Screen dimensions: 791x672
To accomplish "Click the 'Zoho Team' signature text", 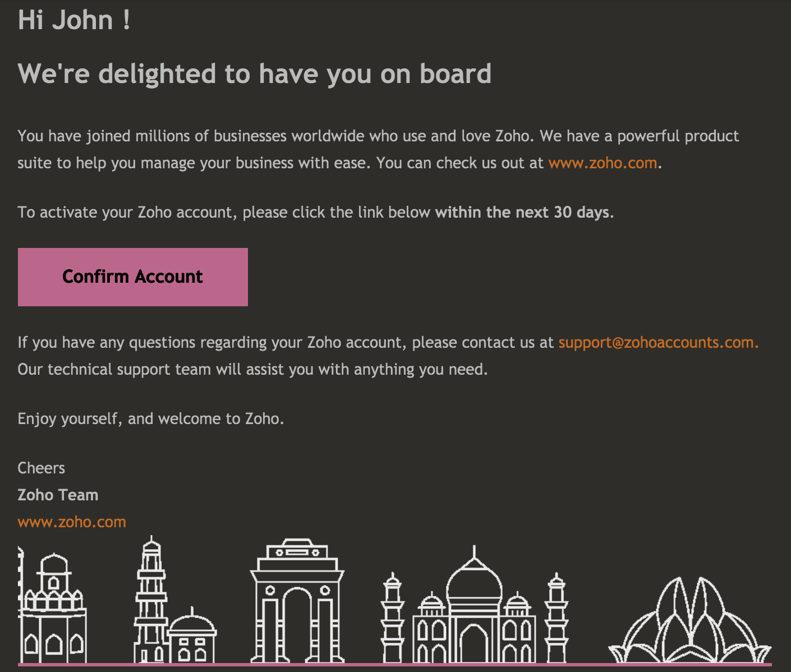I will point(58,495).
